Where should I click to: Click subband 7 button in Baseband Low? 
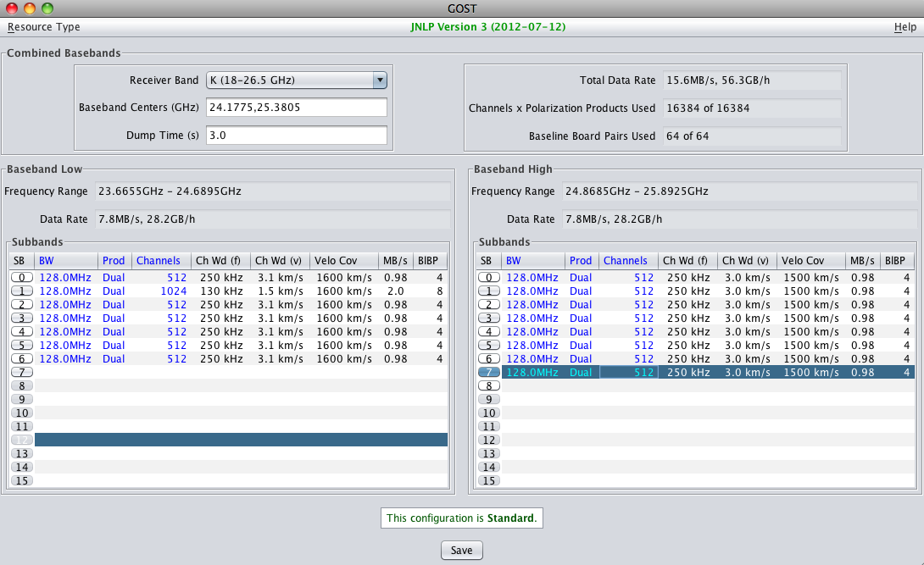pyautogui.click(x=22, y=372)
